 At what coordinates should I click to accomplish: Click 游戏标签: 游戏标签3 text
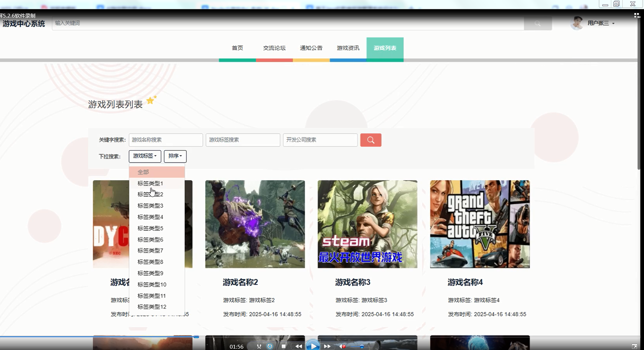[361, 300]
